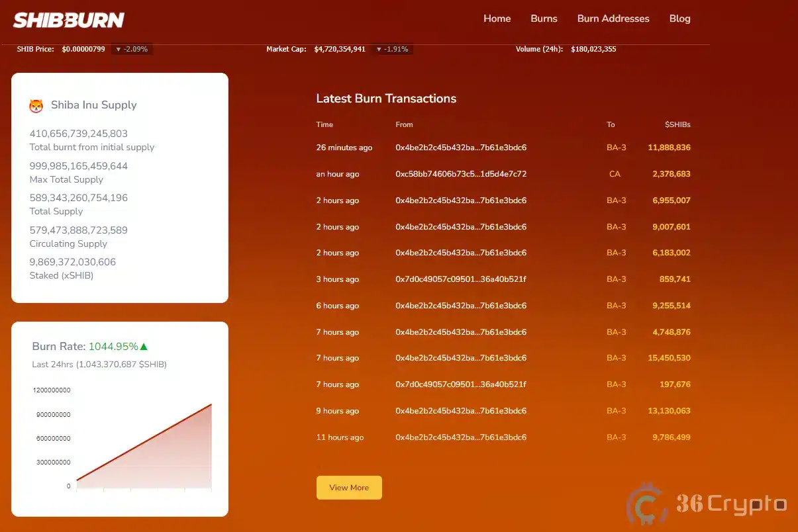This screenshot has width=798, height=532.
Task: Click burn amount 859,741
Action: click(675, 279)
